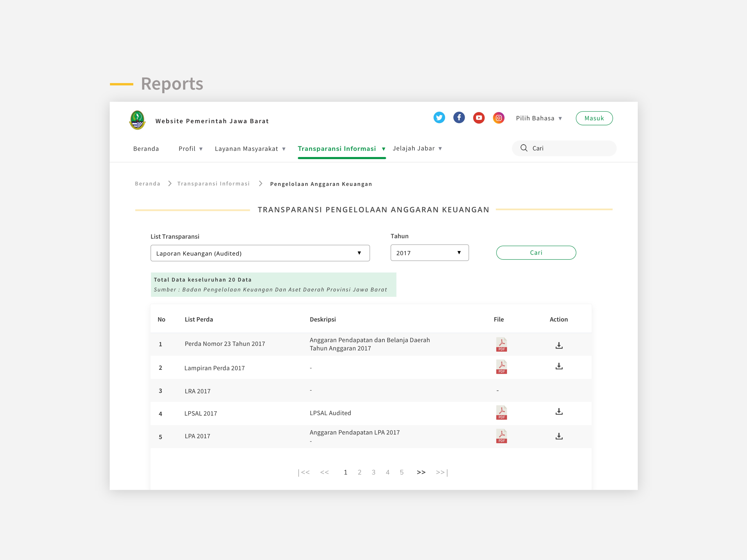Click the List Perda column header
Viewport: 747px width, 560px height.
(199, 319)
